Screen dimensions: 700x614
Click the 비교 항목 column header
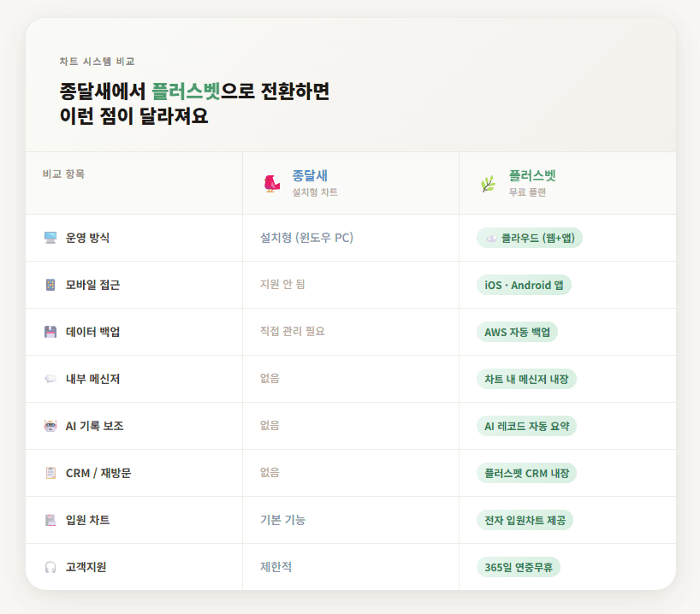pyautogui.click(x=63, y=174)
